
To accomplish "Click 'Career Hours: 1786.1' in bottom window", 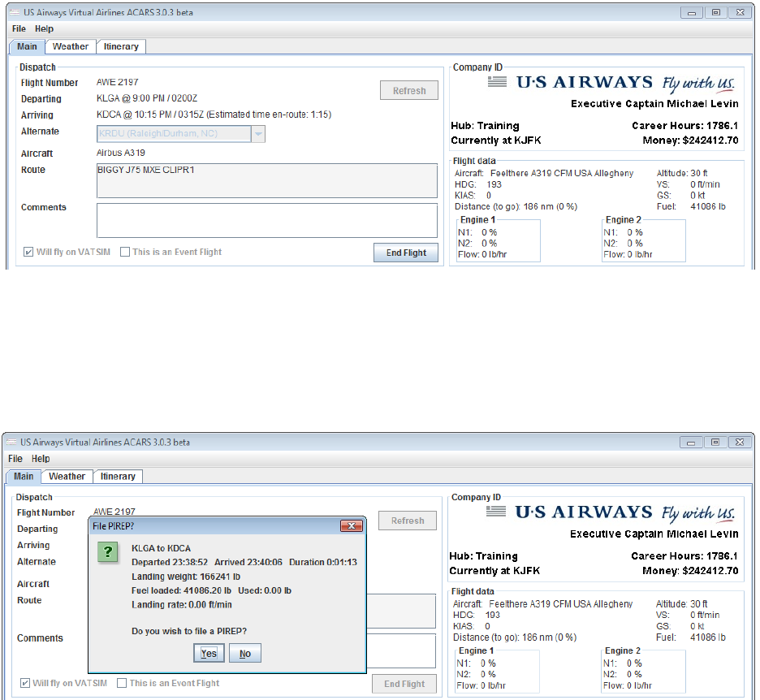I will [684, 556].
